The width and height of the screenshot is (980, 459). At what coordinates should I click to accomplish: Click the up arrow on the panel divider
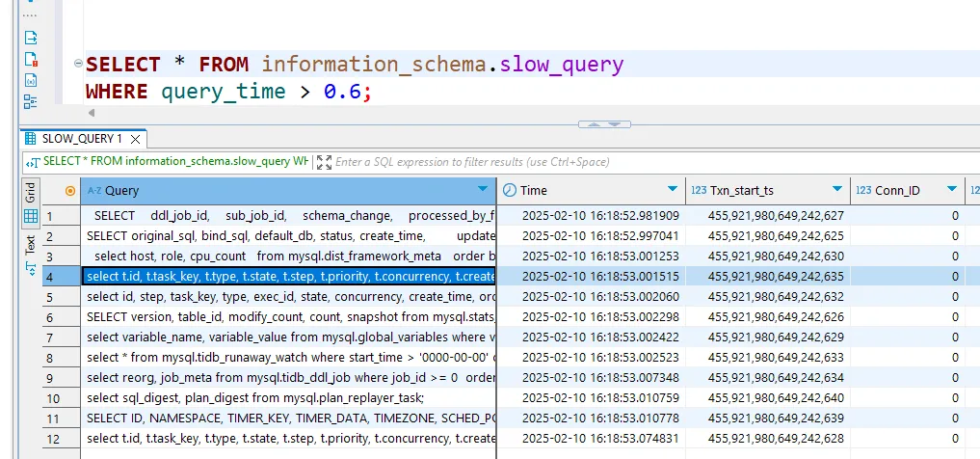pos(594,124)
